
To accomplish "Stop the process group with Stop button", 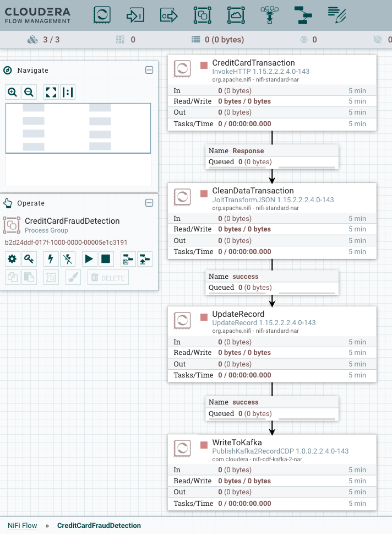I will [x=106, y=259].
